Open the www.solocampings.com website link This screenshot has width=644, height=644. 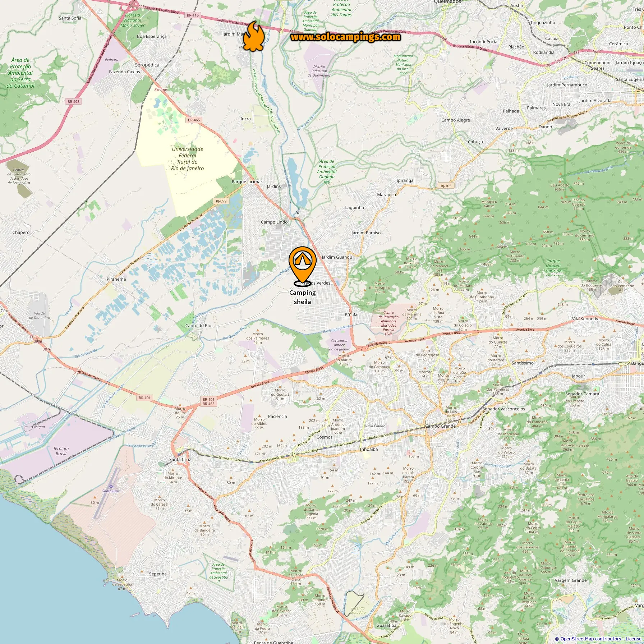pos(345,37)
